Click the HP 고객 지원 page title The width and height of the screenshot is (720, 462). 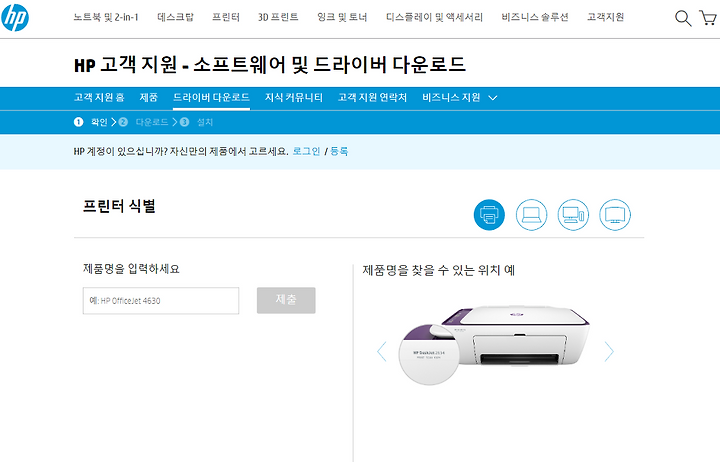click(270, 64)
